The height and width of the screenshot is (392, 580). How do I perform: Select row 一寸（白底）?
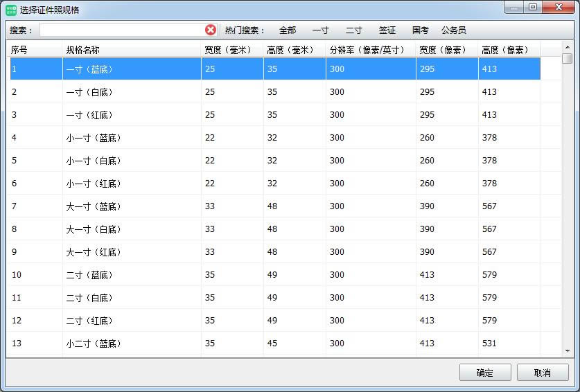click(275, 91)
